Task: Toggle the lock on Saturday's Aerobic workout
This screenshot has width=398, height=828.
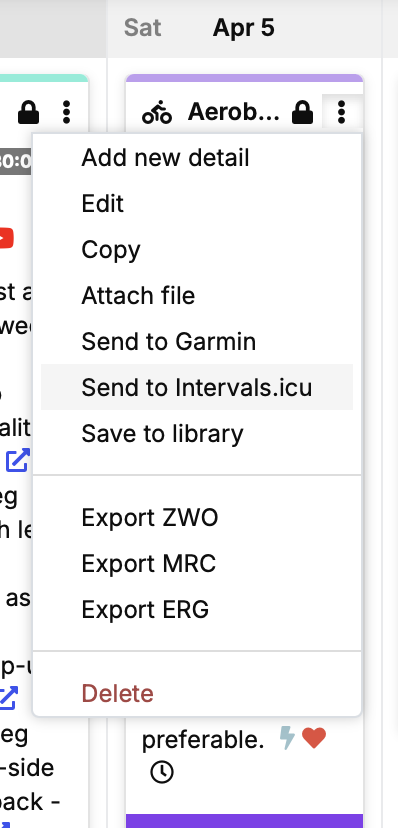Action: point(302,112)
